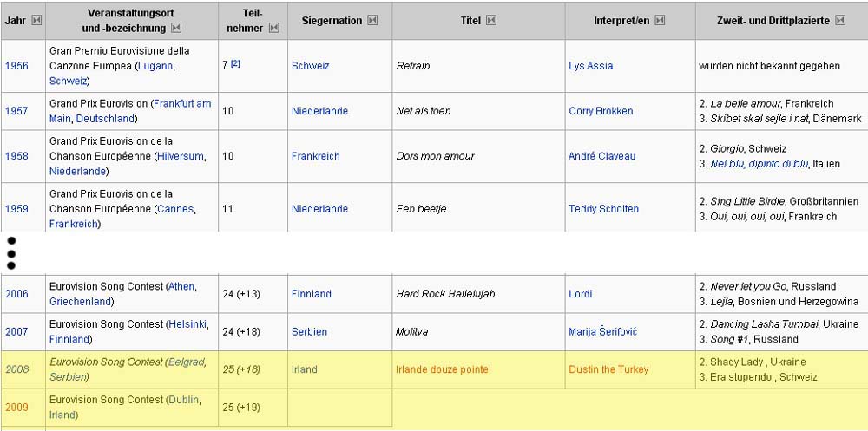Click Finnland in Siegernation column
Screen dimensions: 868x431
click(311, 294)
